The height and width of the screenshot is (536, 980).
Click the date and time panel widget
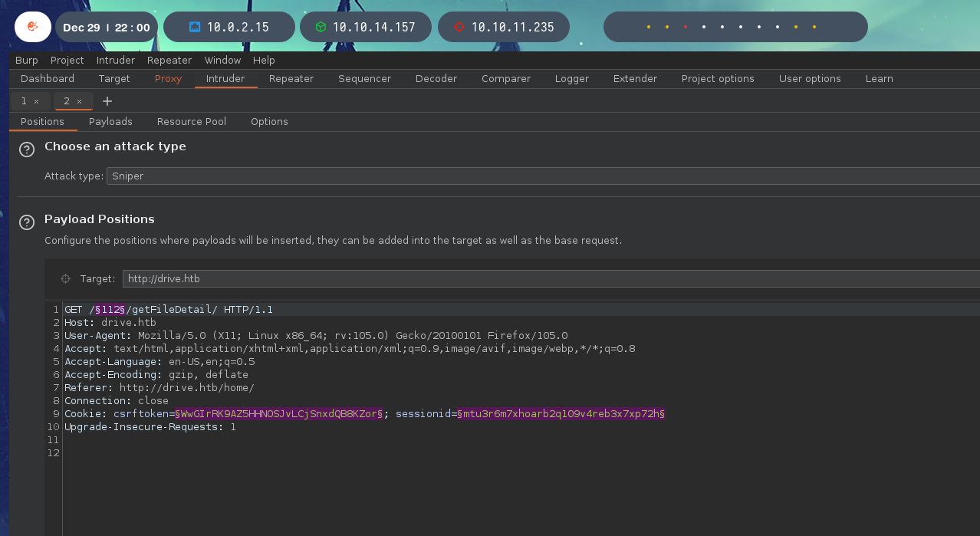click(x=107, y=27)
